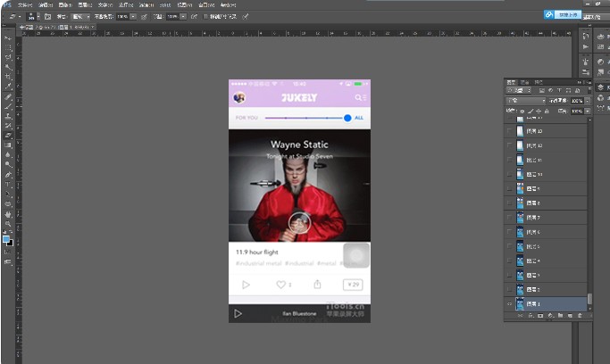Click the foreground color swatch
Viewport: 610px width, 364px height.
tap(6, 237)
